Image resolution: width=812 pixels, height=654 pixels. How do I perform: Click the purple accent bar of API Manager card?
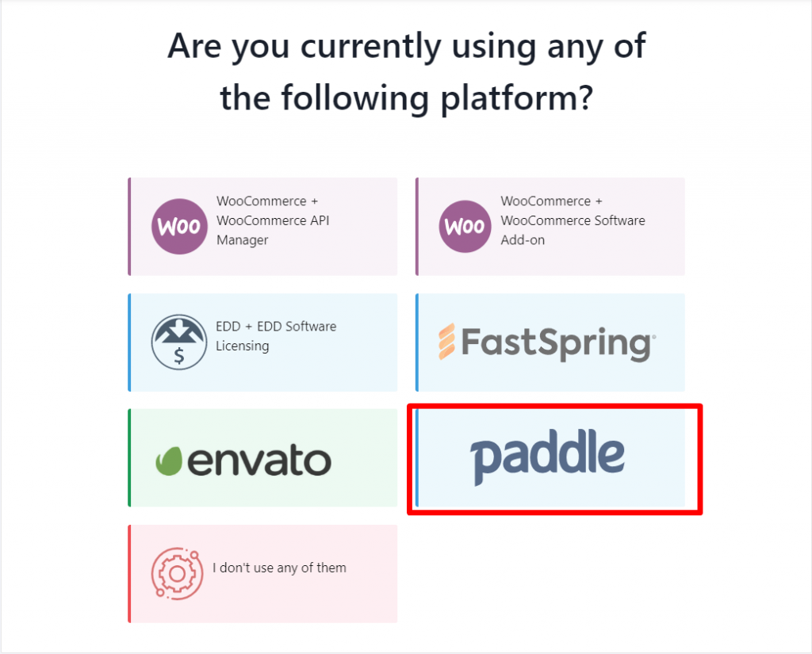point(129,226)
